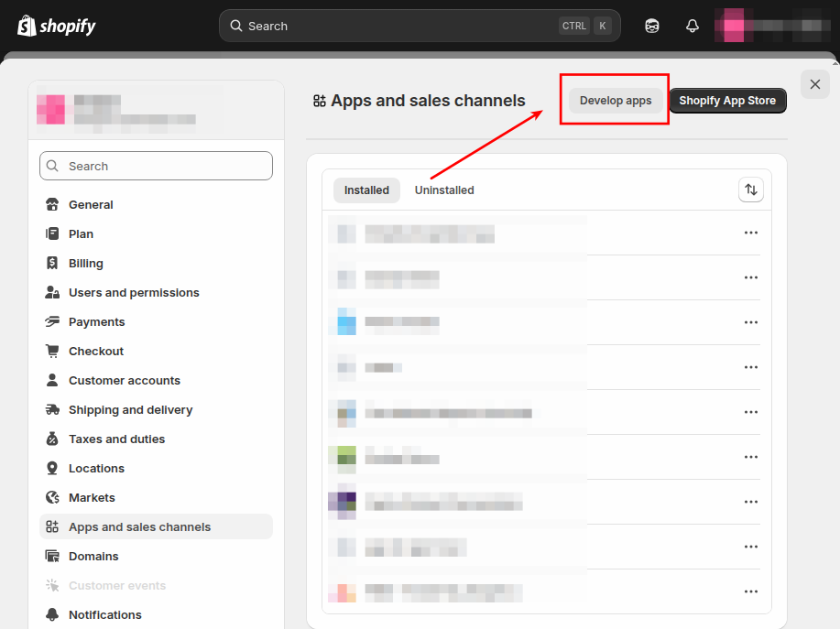Image resolution: width=840 pixels, height=629 pixels.
Task: Click the Develop apps button
Action: pos(616,101)
